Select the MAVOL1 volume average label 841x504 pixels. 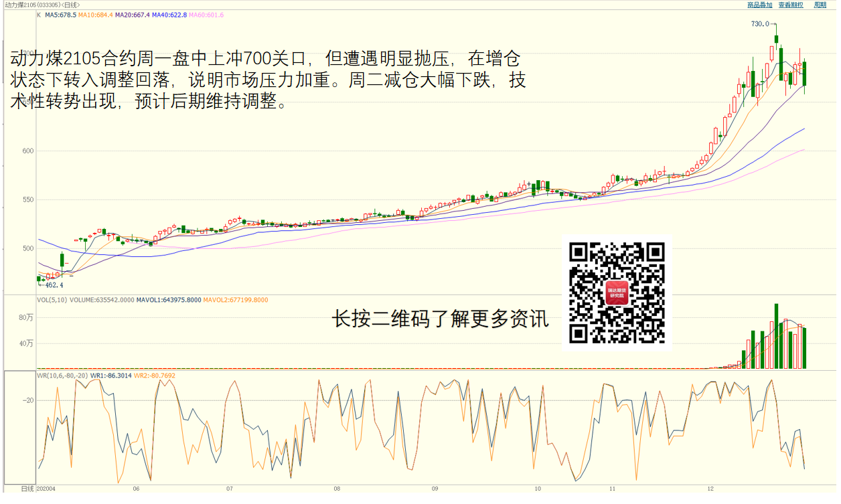click(x=168, y=300)
